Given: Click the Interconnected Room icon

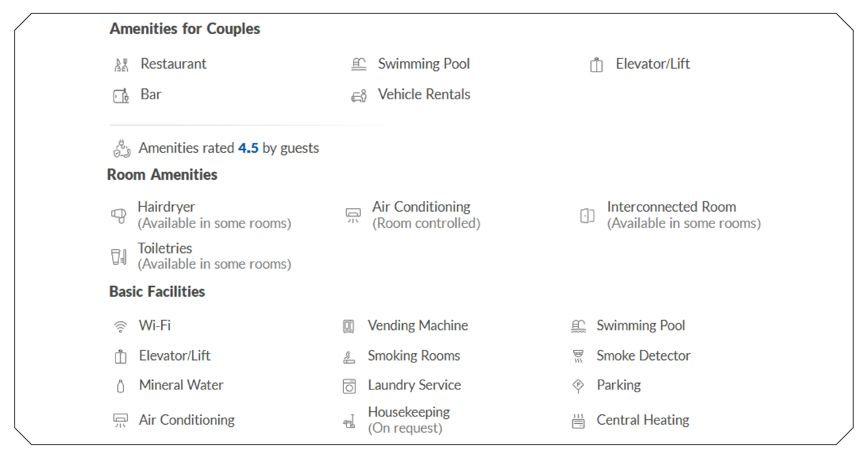Looking at the screenshot, I should (x=587, y=215).
